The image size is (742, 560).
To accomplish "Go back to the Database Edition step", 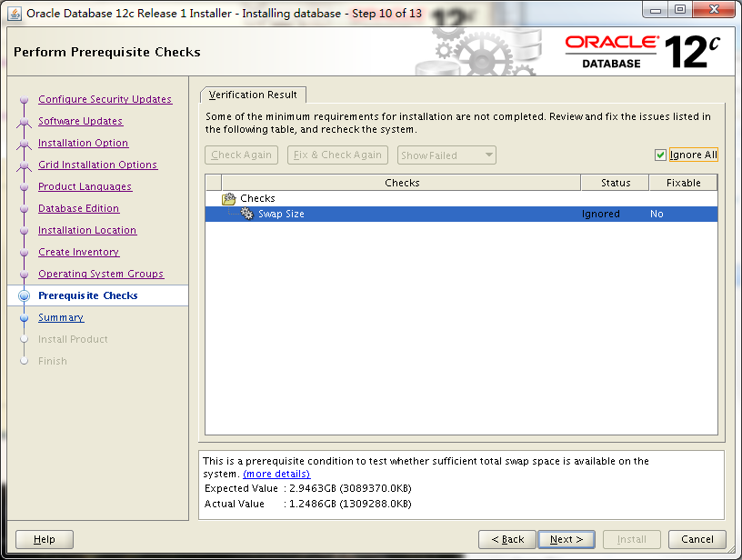I will click(79, 208).
